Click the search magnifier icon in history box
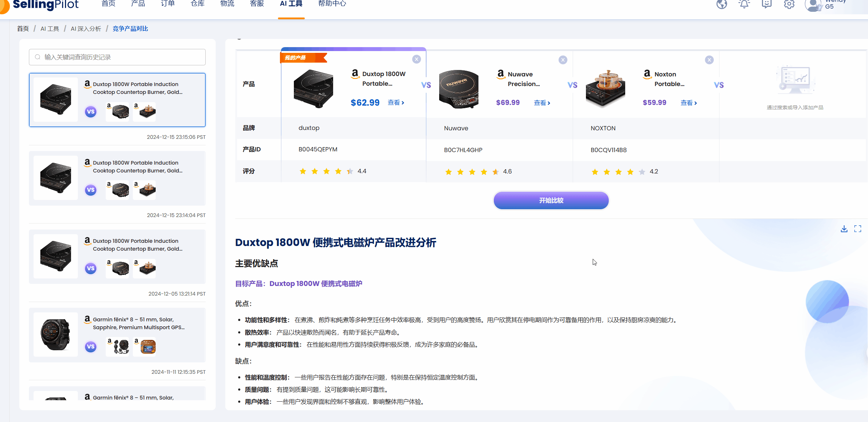 tap(37, 57)
